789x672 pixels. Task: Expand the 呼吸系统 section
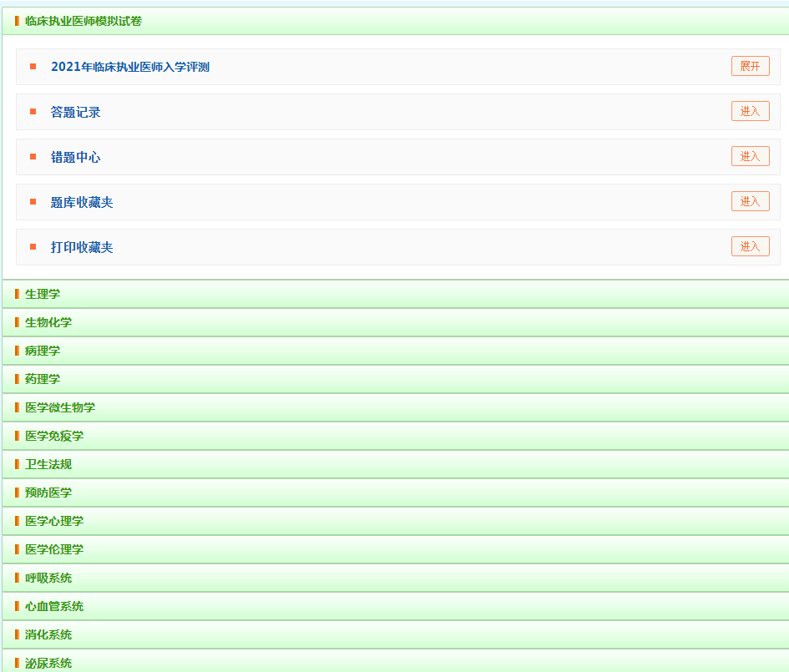coord(48,578)
